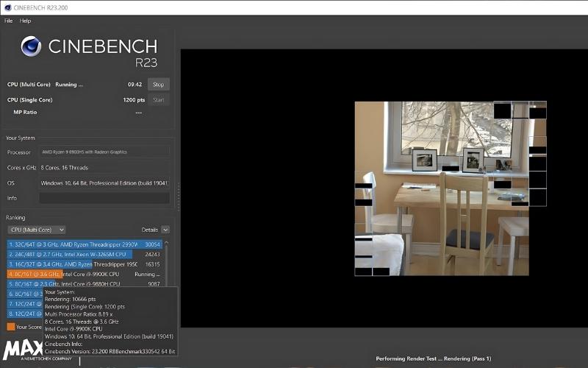Click the Ranking section heading

[15, 217]
